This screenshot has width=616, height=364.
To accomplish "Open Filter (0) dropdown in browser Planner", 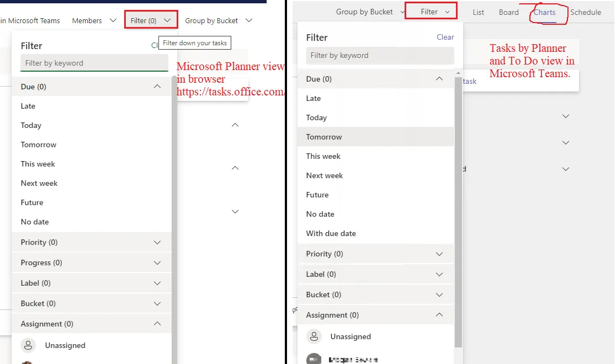I will pyautogui.click(x=151, y=20).
